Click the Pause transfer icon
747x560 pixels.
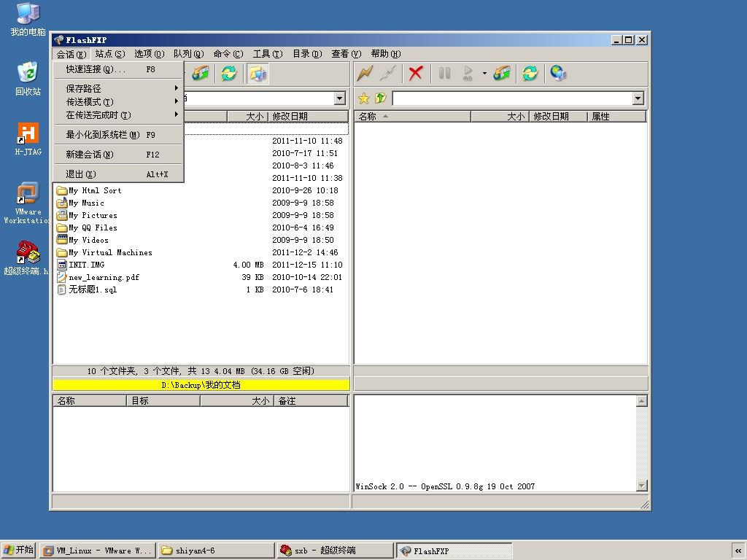(x=444, y=74)
